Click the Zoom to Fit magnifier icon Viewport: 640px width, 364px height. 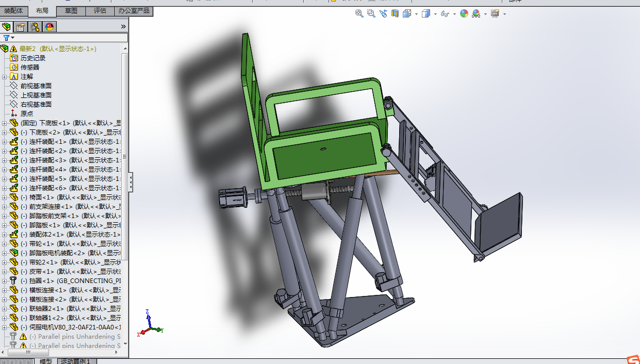(x=359, y=14)
